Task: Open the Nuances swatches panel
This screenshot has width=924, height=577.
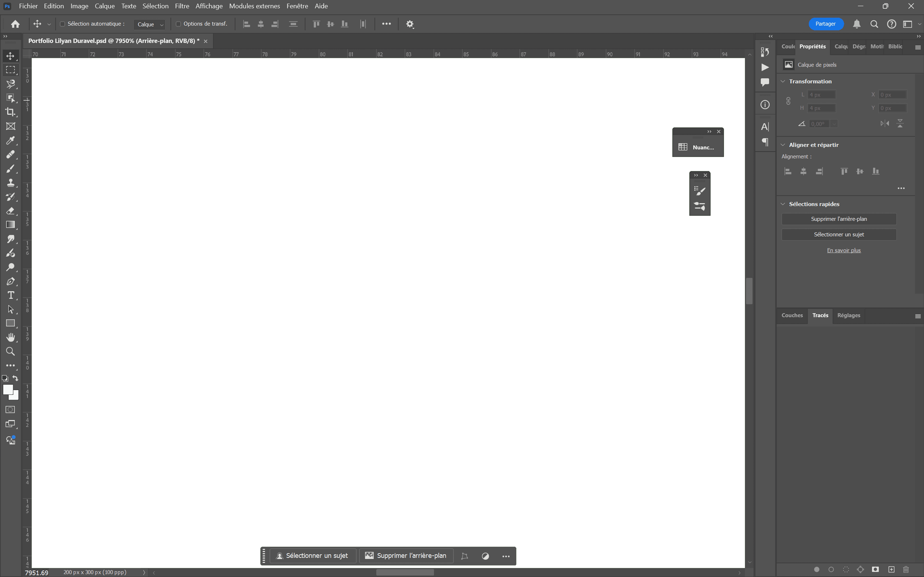Action: point(698,147)
